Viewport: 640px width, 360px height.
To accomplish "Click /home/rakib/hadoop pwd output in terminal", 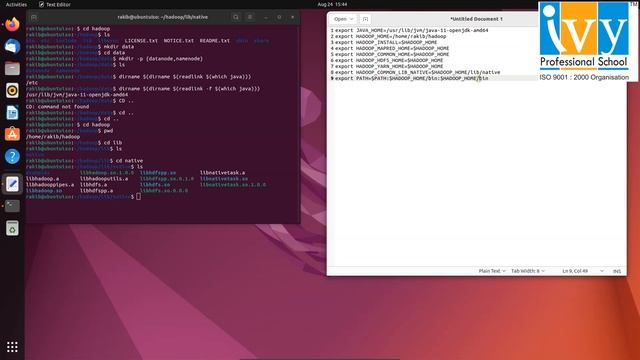I will pos(53,137).
